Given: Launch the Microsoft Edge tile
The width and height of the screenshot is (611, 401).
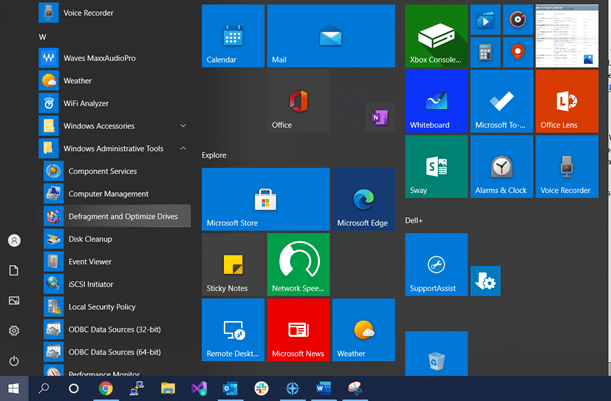Looking at the screenshot, I should click(364, 199).
